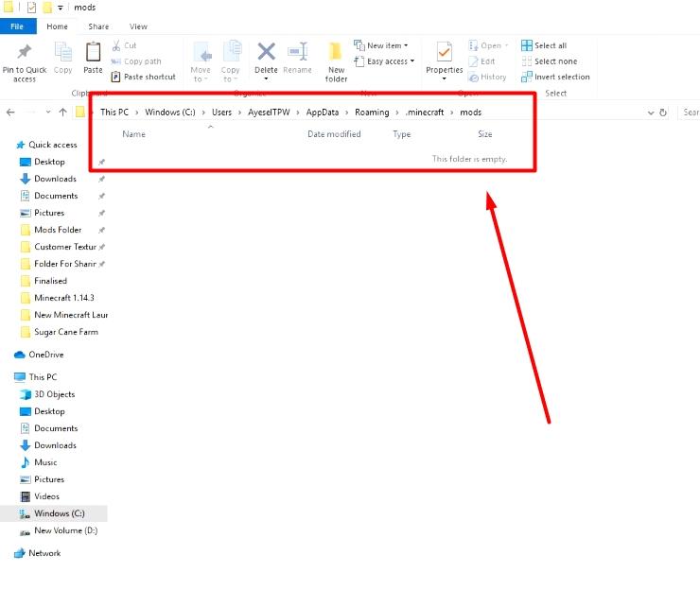
Task: Switch to the Share ribbon tab
Action: click(98, 26)
